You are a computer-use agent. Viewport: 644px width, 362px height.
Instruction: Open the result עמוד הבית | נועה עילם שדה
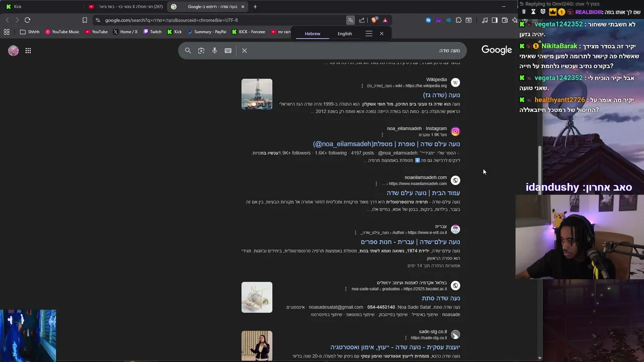424,193
